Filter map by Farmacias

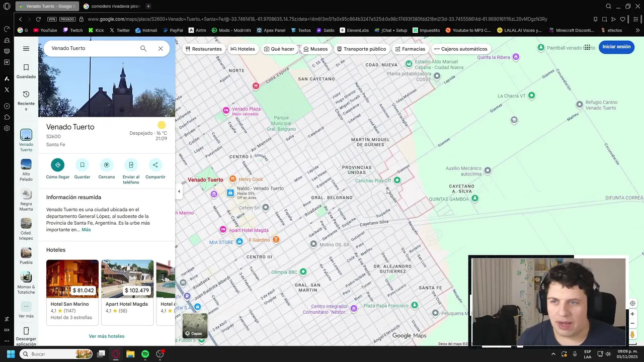(411, 49)
